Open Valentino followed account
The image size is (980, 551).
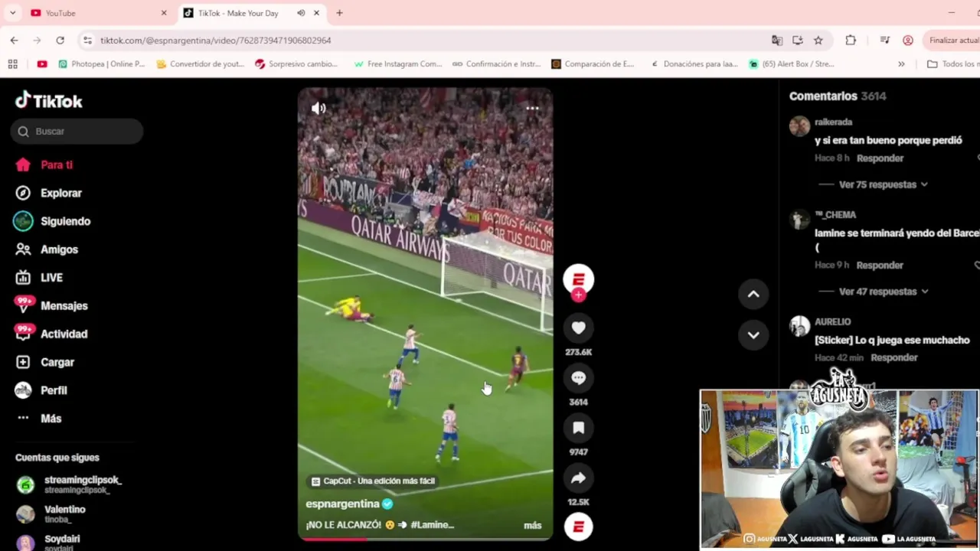(x=52, y=514)
